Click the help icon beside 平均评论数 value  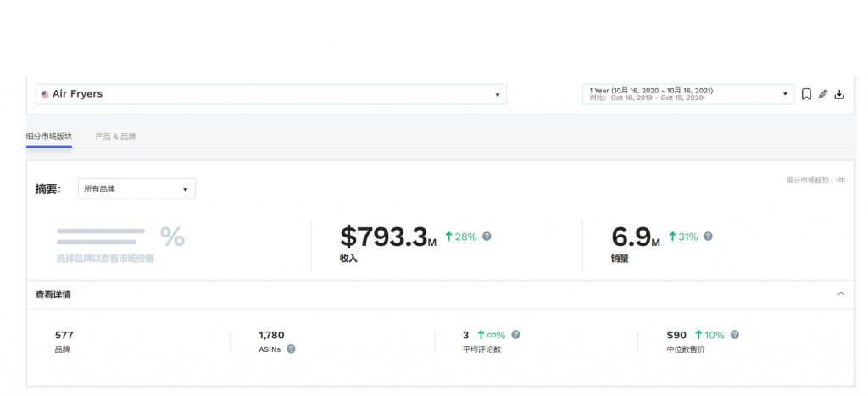[x=515, y=335]
